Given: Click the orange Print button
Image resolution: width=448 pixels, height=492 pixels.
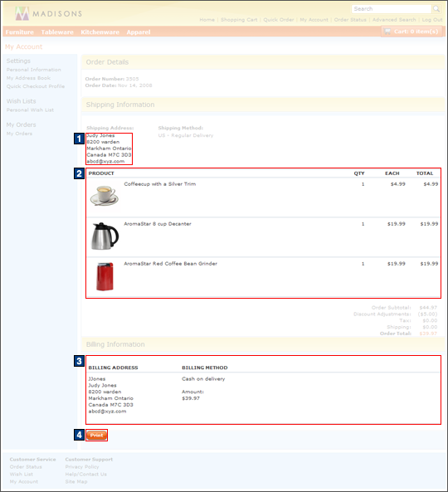Looking at the screenshot, I should click(96, 436).
